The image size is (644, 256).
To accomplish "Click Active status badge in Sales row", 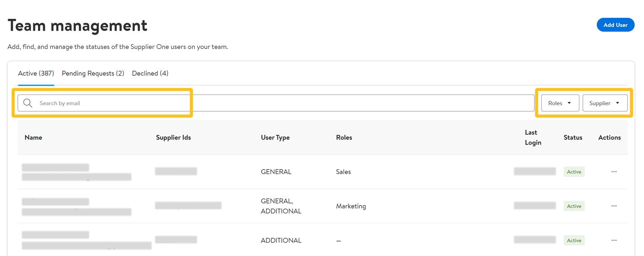I will click(574, 172).
